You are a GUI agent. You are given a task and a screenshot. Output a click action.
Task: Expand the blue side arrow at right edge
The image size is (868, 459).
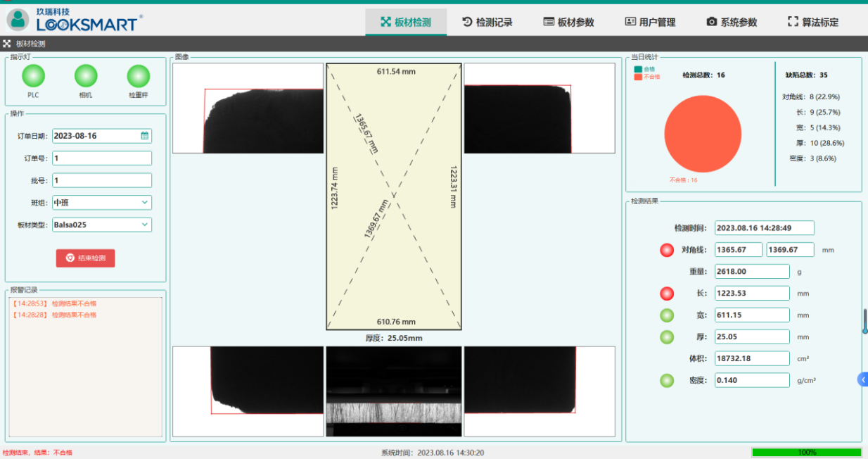click(x=862, y=379)
